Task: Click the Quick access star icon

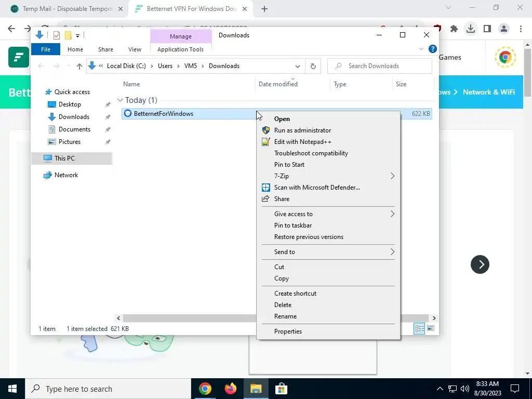Action: tap(48, 92)
